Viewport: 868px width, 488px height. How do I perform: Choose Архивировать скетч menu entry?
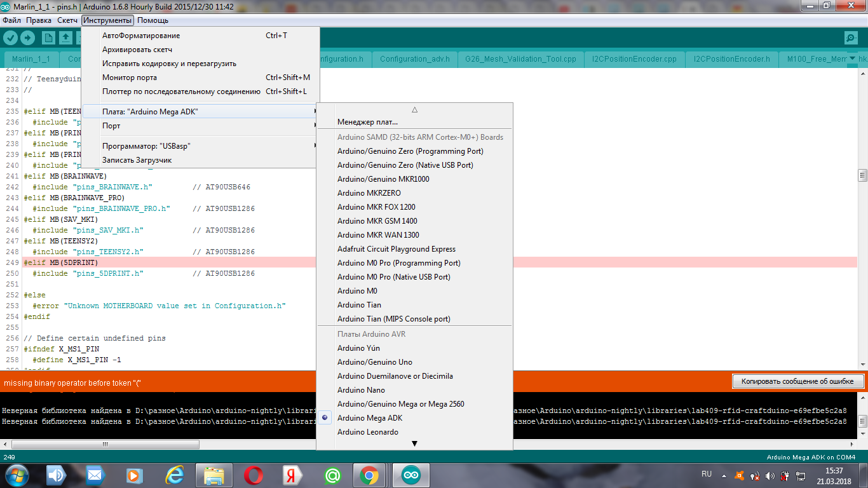200,50
